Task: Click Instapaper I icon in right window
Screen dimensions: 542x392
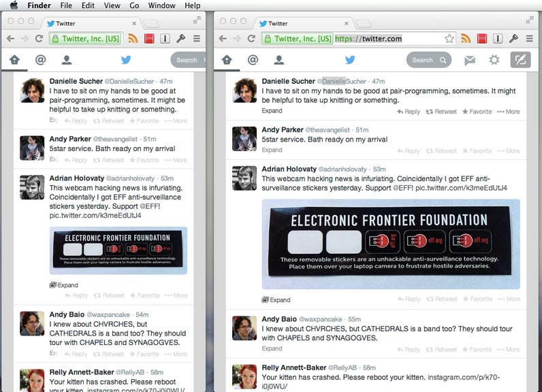Action: pos(498,38)
